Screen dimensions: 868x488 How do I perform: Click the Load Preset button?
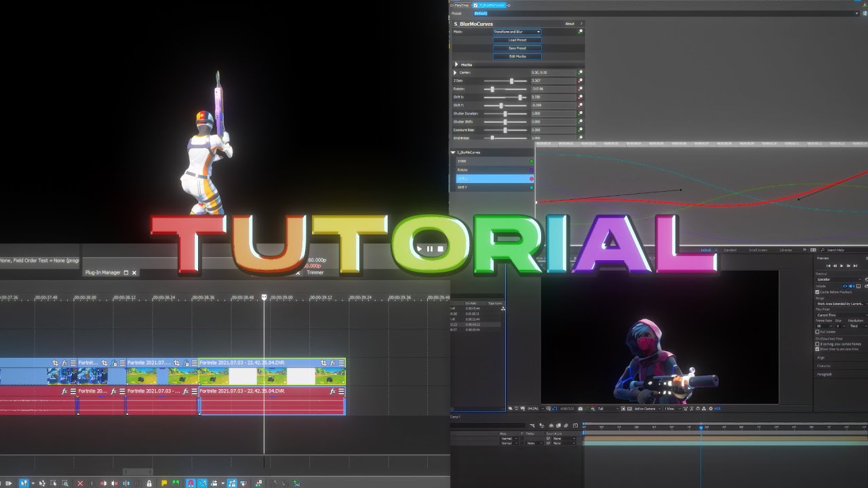[517, 40]
